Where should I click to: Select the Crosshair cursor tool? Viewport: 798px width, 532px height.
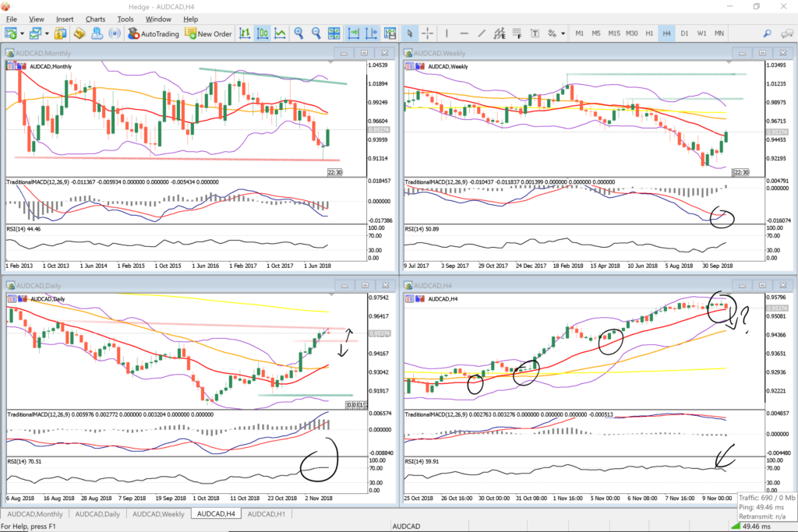[428, 33]
